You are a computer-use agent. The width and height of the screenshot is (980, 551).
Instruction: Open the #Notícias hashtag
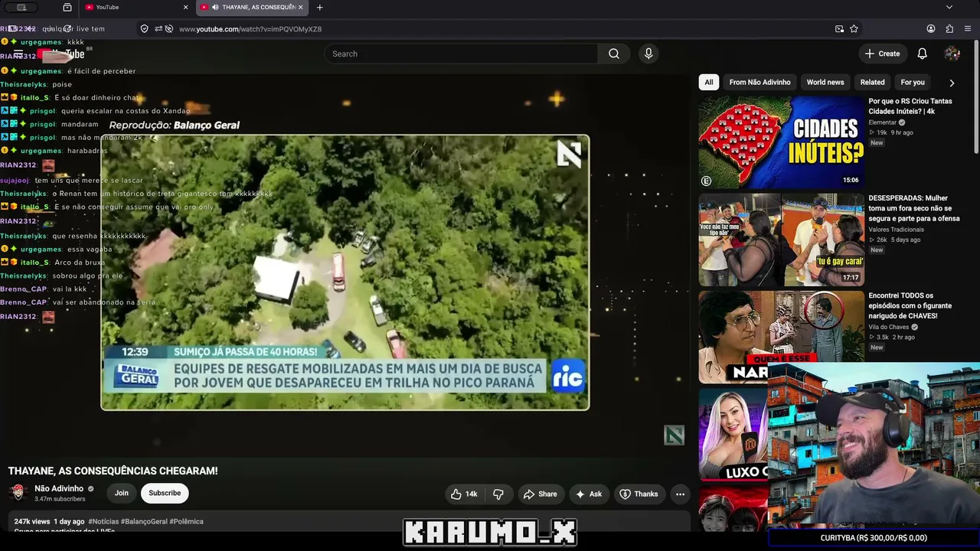pyautogui.click(x=103, y=522)
